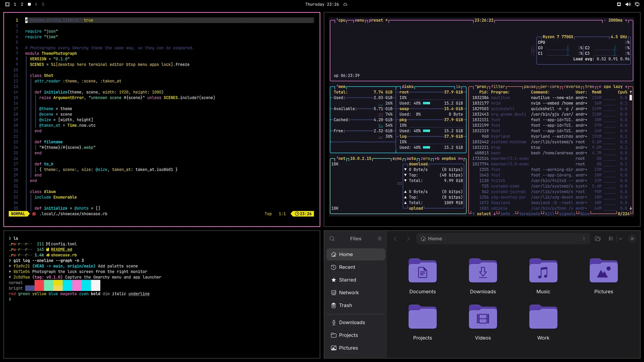Screen dimensions: 644x362
Task: Click the red color swatch in terminal
Action: click(39, 286)
